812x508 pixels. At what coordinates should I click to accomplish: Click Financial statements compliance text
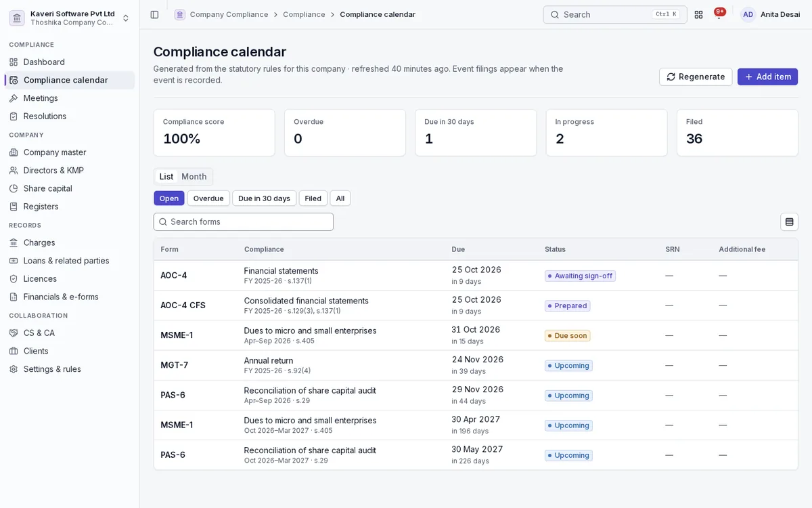pyautogui.click(x=281, y=271)
